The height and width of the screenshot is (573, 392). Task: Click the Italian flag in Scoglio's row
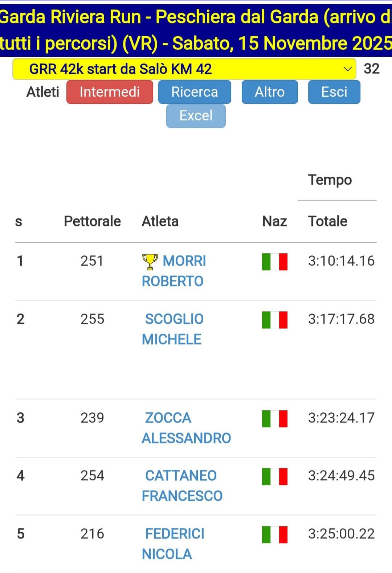tap(274, 320)
